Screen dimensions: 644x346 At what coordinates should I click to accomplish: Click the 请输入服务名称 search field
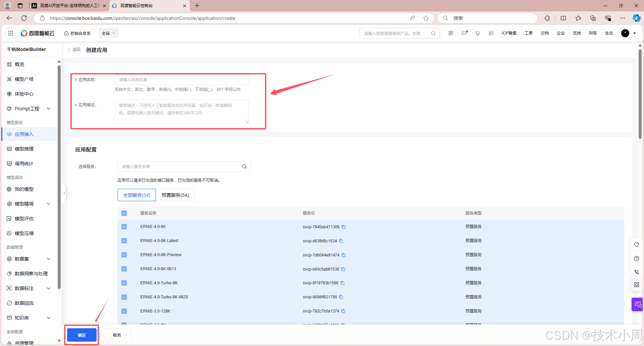tap(184, 167)
